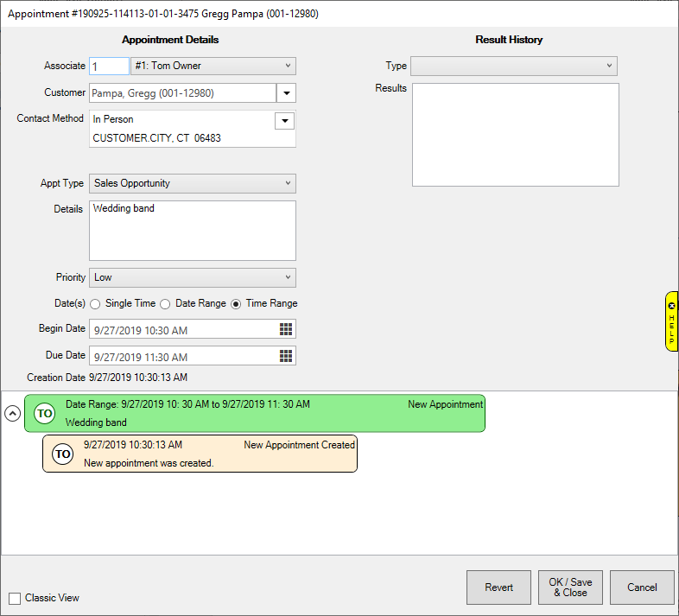Image resolution: width=679 pixels, height=616 pixels.
Task: Open the Result History Type dropdown
Action: click(514, 66)
